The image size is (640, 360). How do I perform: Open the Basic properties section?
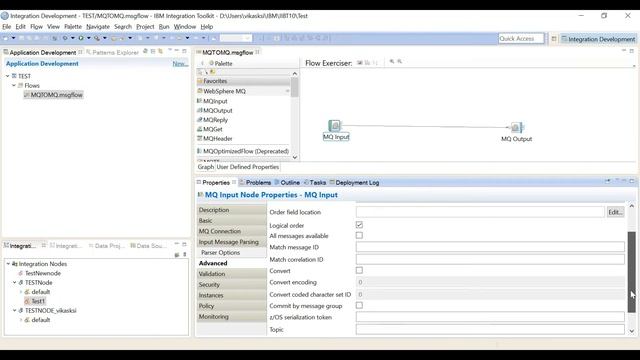tap(231, 220)
